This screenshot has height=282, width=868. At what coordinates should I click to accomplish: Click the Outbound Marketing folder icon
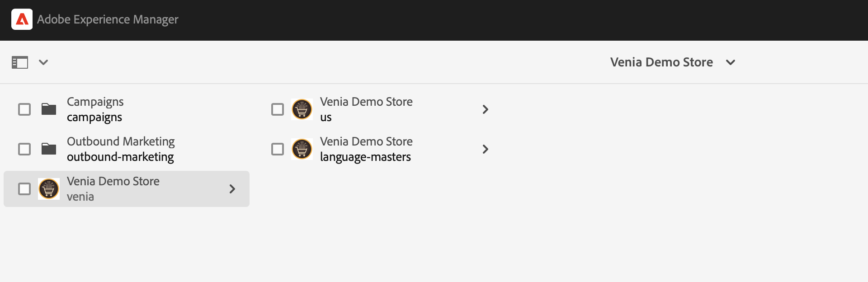(49, 149)
